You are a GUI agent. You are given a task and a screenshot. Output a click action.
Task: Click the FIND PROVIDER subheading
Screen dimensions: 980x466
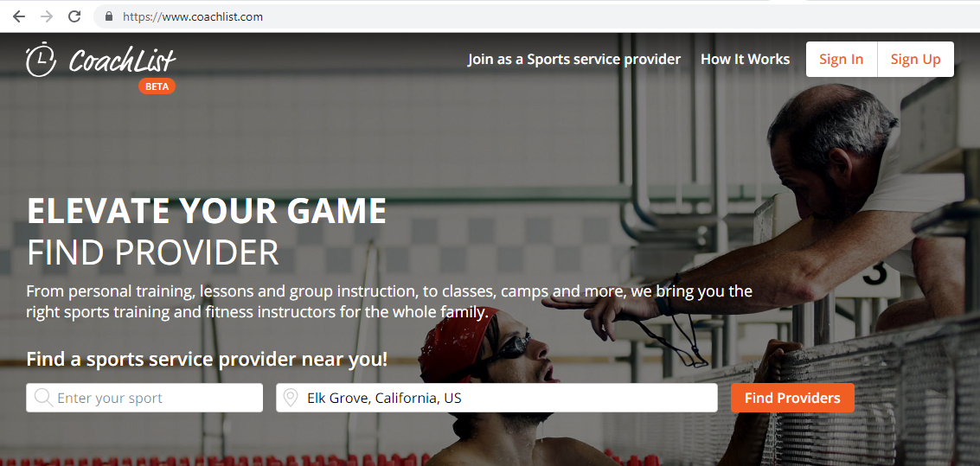pyautogui.click(x=152, y=252)
